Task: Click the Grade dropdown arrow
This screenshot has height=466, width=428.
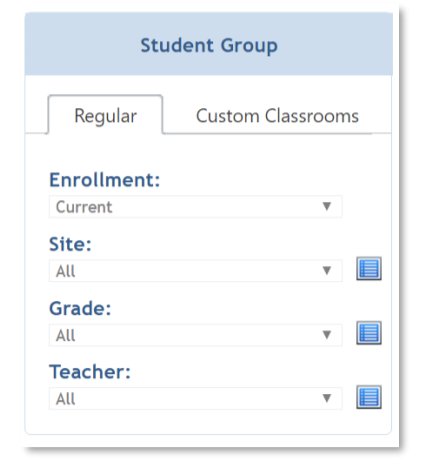Action: click(327, 334)
